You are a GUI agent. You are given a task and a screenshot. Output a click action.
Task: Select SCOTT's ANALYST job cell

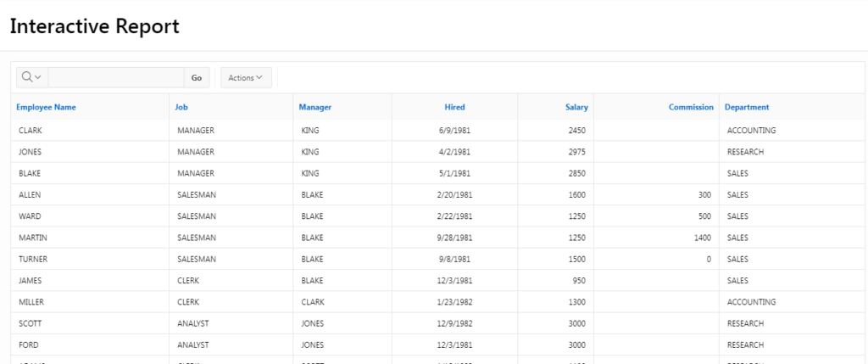[193, 323]
